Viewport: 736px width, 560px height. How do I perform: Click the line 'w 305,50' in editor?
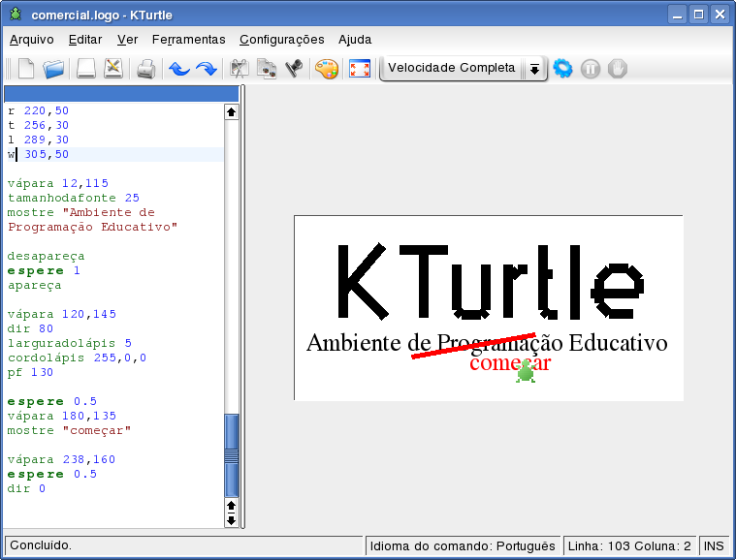coord(115,154)
